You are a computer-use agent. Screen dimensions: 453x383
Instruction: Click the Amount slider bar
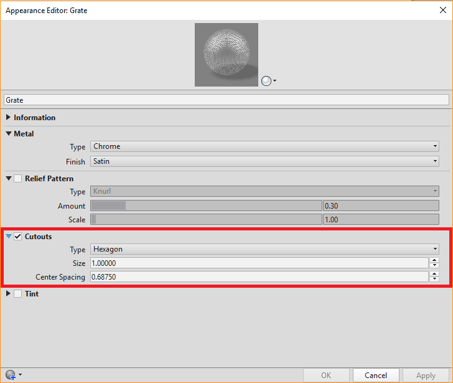coord(206,206)
